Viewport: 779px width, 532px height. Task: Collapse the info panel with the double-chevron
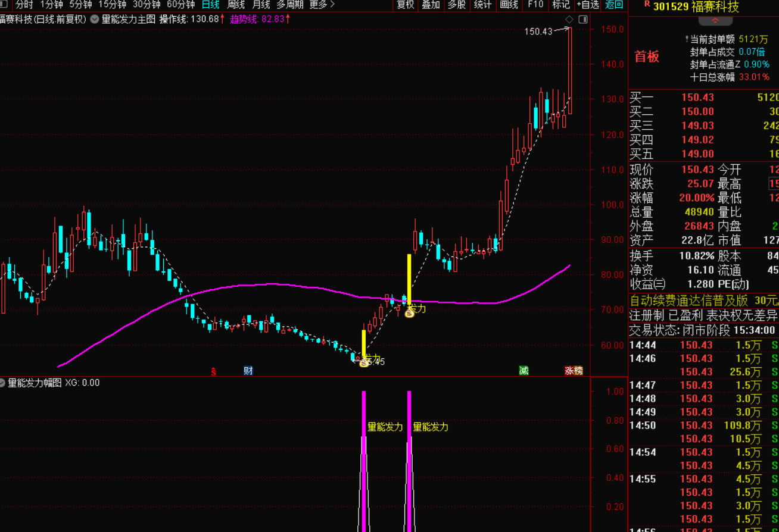coord(715,20)
